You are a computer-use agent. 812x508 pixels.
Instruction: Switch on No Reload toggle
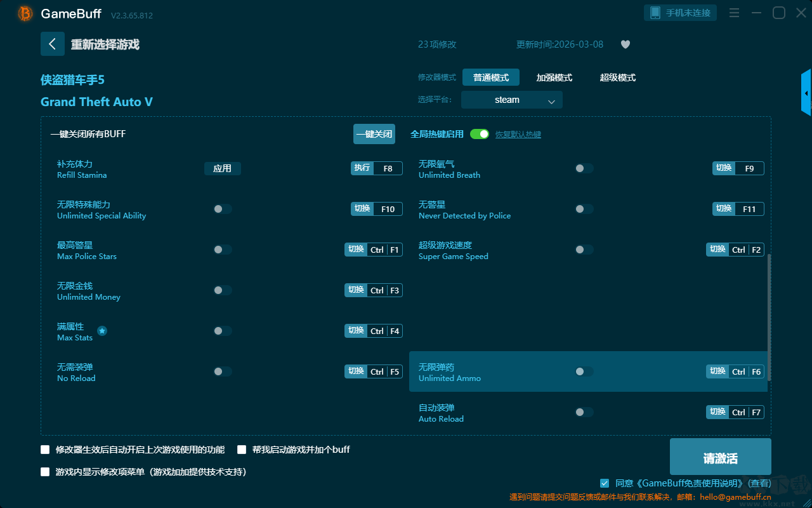(223, 371)
